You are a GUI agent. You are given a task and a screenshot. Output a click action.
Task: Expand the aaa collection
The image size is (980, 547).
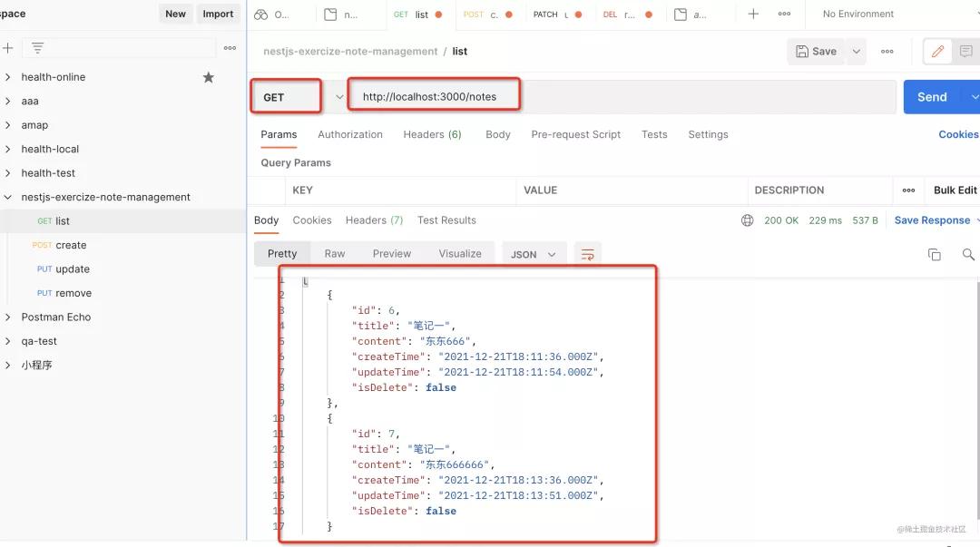7,101
